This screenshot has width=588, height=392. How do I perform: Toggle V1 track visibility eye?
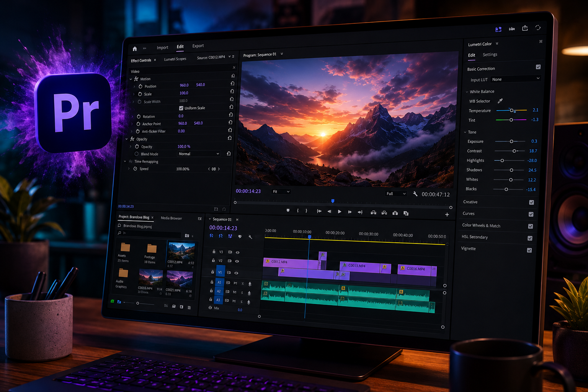tap(236, 273)
